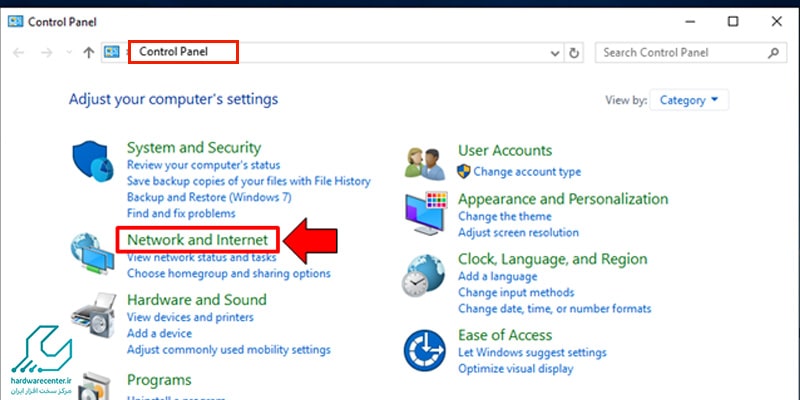The height and width of the screenshot is (400, 800).
Task: Click the address bar Control Panel icon
Action: click(x=112, y=52)
